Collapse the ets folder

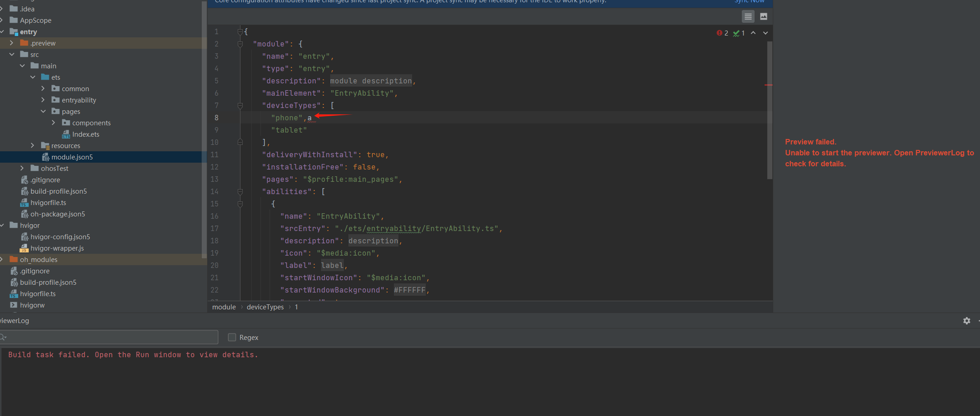33,77
